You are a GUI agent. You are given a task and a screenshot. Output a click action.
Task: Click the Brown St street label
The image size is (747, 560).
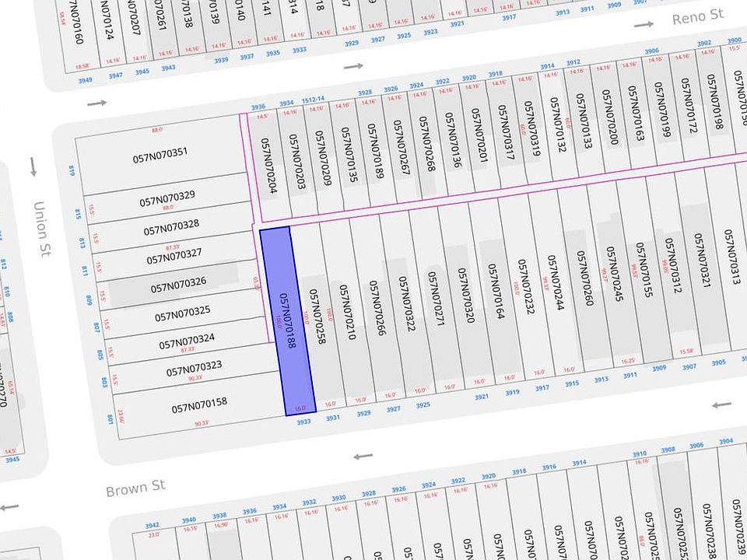[x=135, y=488]
